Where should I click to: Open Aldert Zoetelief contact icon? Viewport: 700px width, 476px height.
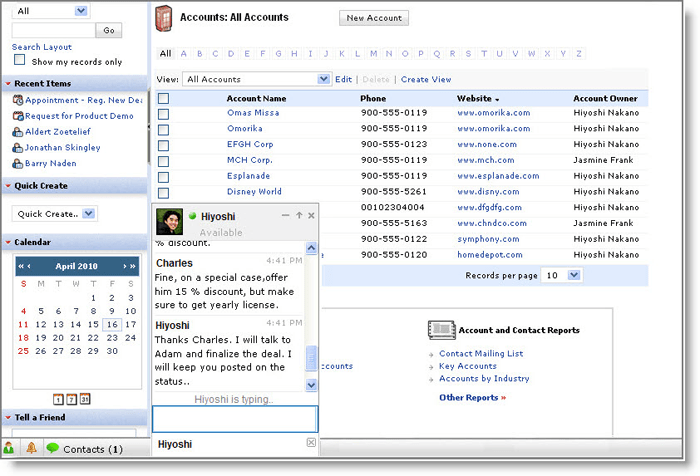pos(17,132)
